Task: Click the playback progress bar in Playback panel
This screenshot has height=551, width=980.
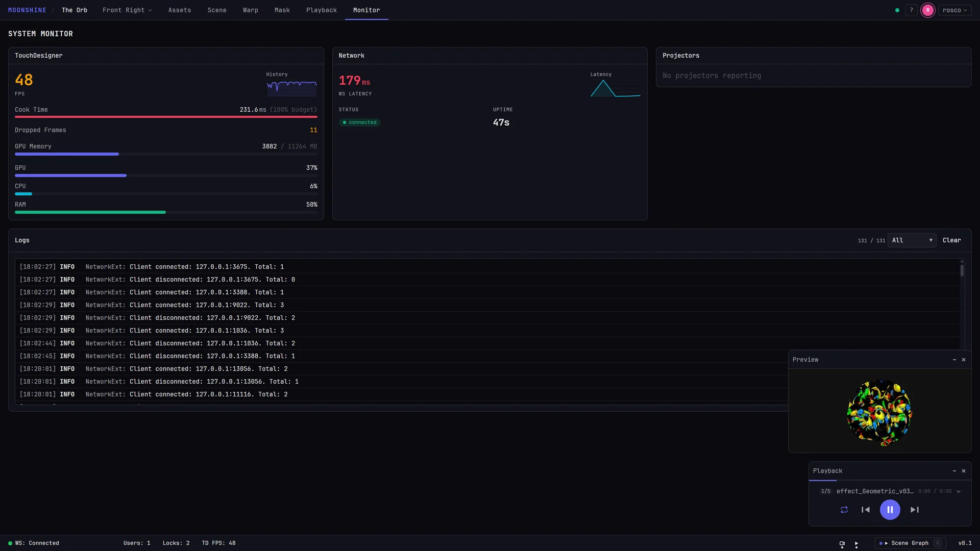Action: [x=890, y=481]
